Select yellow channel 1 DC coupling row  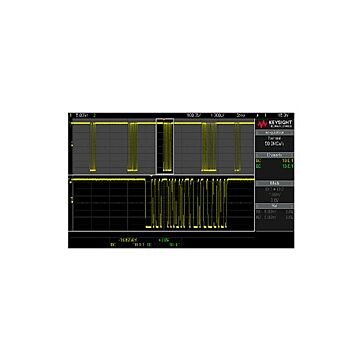click(275, 161)
